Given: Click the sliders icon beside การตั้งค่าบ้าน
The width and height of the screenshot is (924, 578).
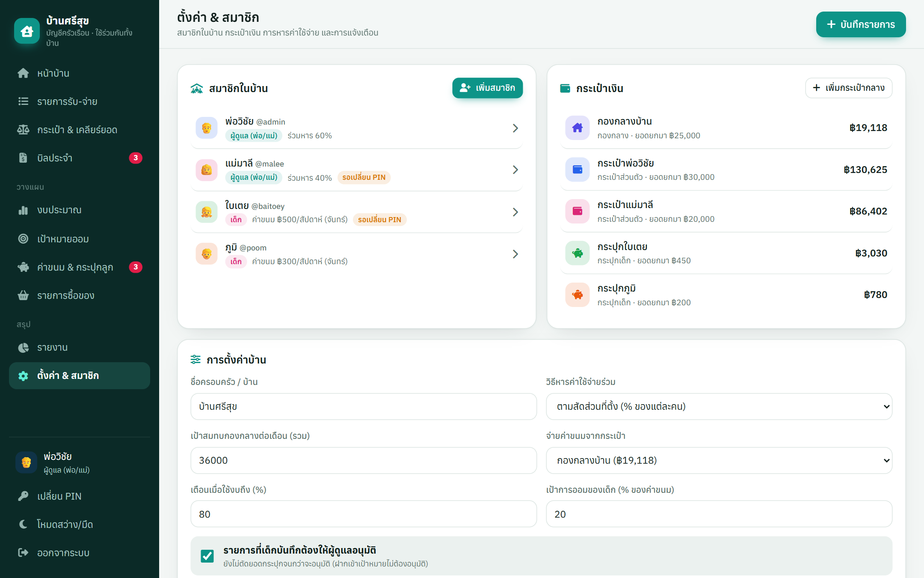Looking at the screenshot, I should click(195, 359).
